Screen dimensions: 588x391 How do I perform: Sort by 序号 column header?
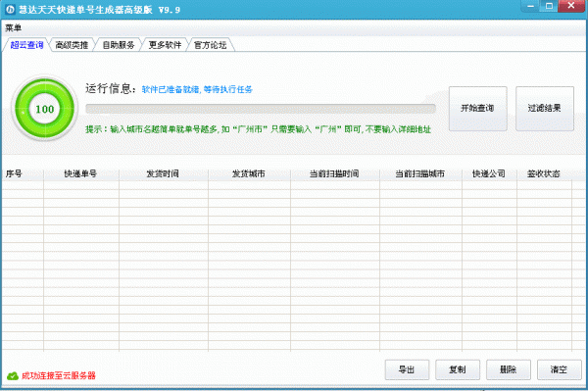click(x=23, y=174)
